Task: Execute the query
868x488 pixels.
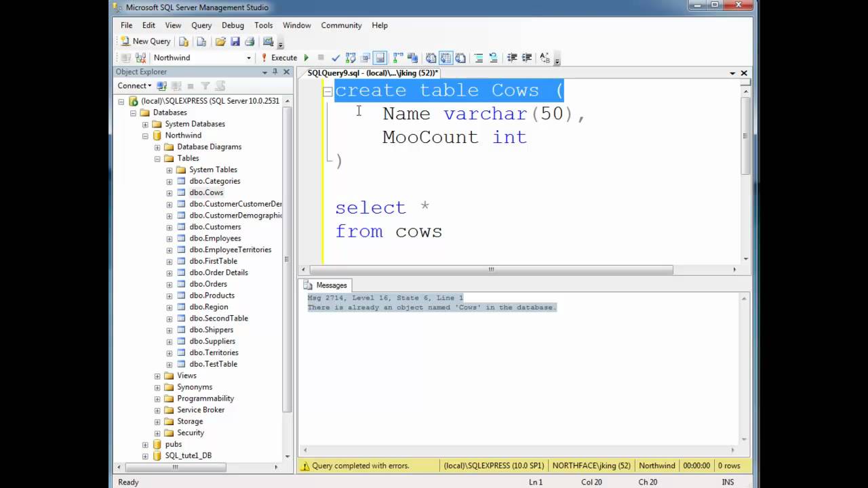Action: click(279, 58)
